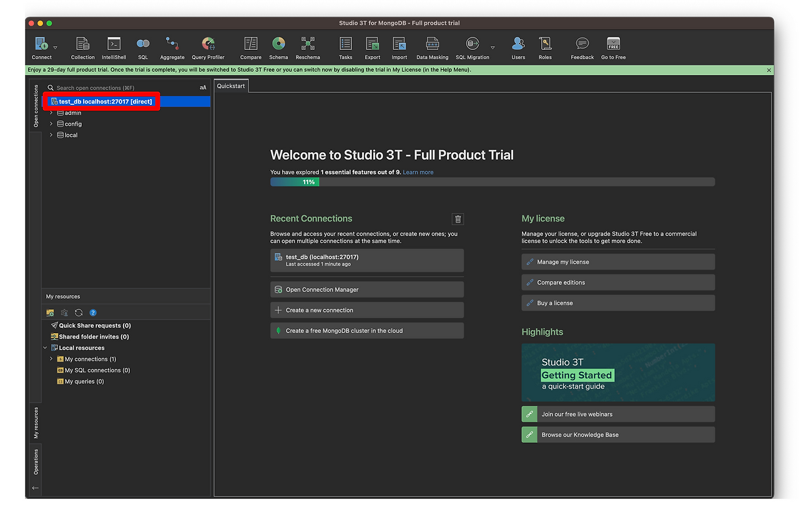
Task: Collapse the Local resources node
Action: pos(45,348)
